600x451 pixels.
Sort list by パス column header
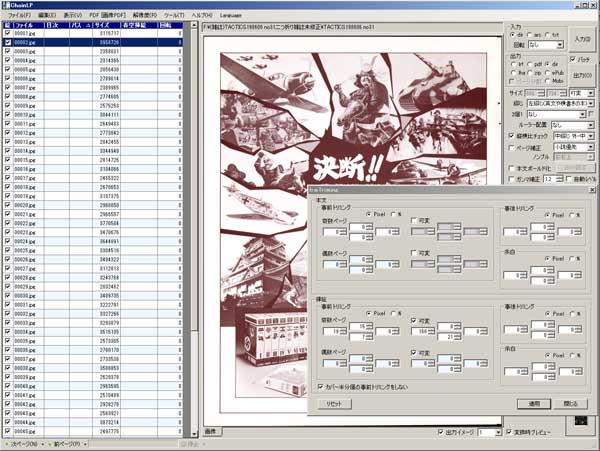pyautogui.click(x=81, y=25)
